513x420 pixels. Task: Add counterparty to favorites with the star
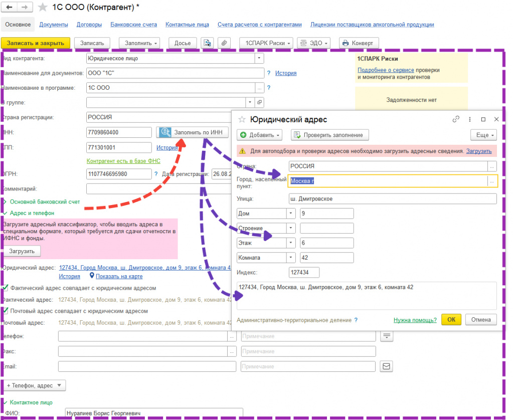pos(43,7)
